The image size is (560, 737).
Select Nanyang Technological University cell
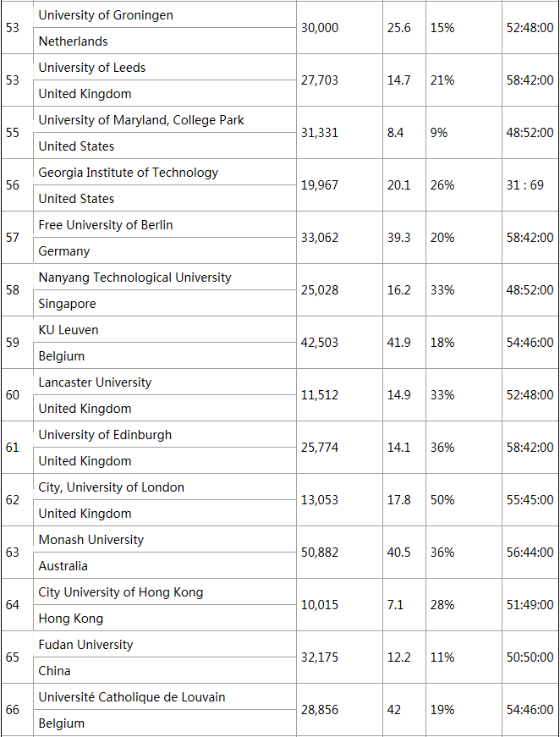tap(135, 278)
